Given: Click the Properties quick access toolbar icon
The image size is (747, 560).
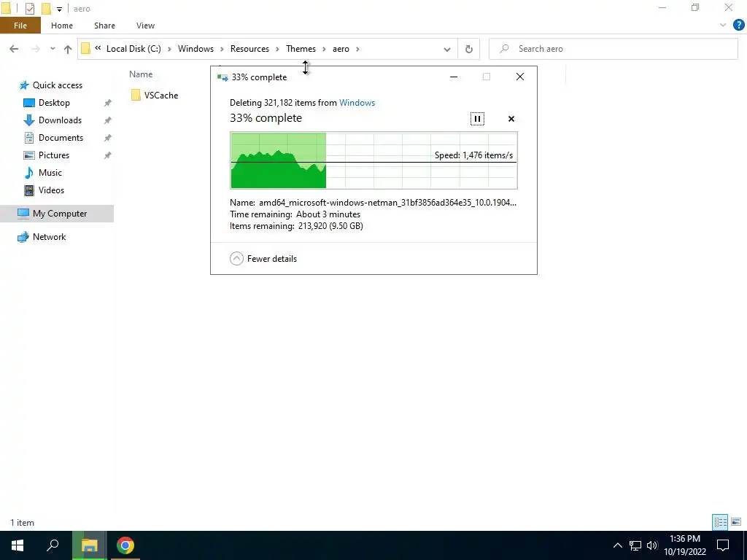Looking at the screenshot, I should (29, 9).
